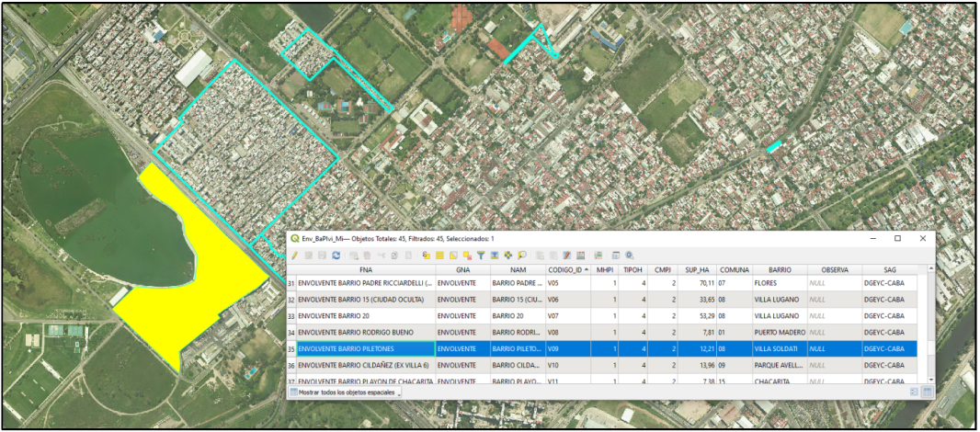Image resolution: width=980 pixels, height=432 pixels.
Task: Click the BARRIO column header
Action: click(x=780, y=270)
